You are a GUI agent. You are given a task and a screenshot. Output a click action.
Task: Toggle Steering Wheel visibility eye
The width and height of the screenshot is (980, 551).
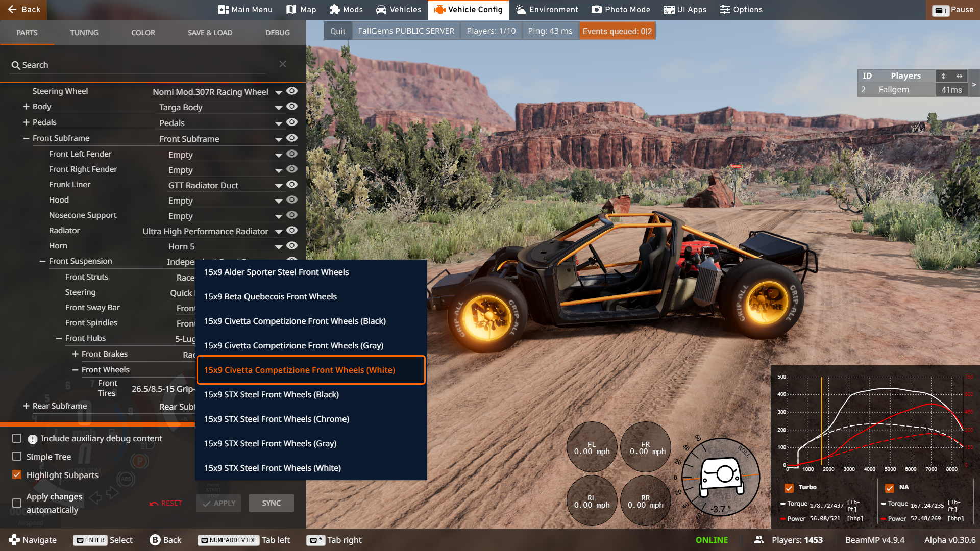(292, 91)
